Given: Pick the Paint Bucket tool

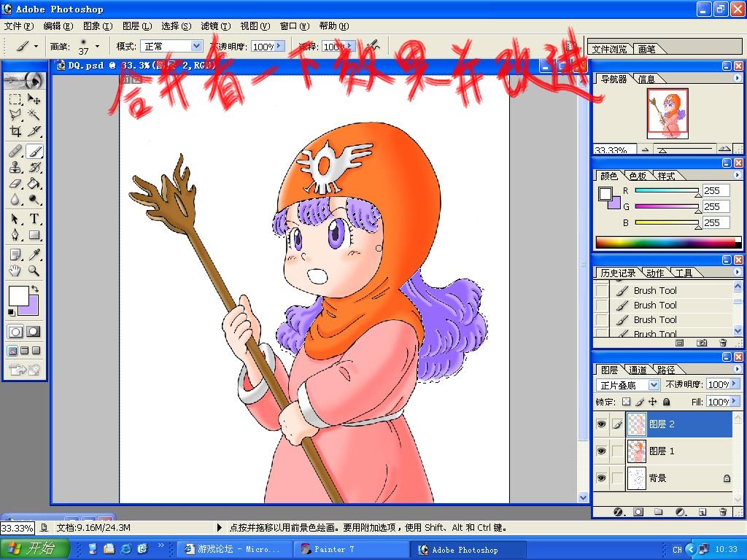Looking at the screenshot, I should point(34,183).
